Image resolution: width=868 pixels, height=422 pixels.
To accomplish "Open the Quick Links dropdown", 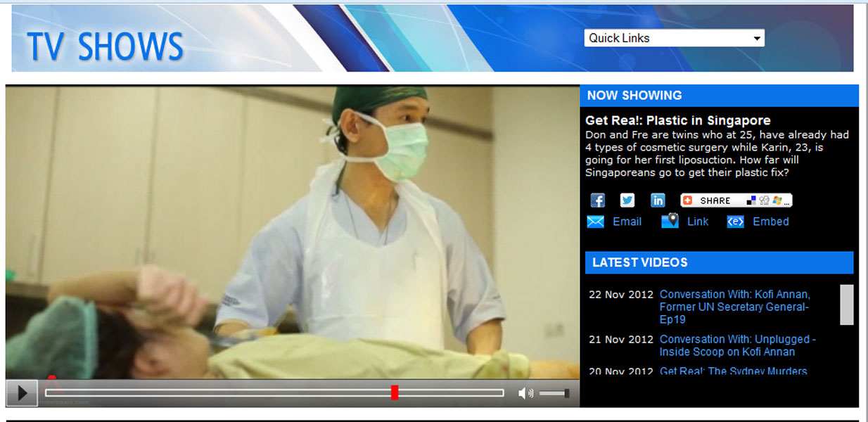I will [x=674, y=38].
